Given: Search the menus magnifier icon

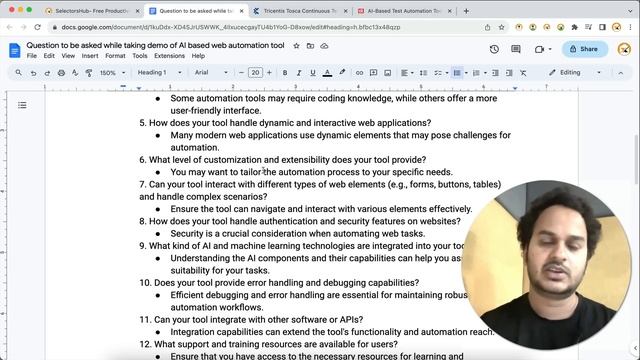Looking at the screenshot, I should 19,73.
